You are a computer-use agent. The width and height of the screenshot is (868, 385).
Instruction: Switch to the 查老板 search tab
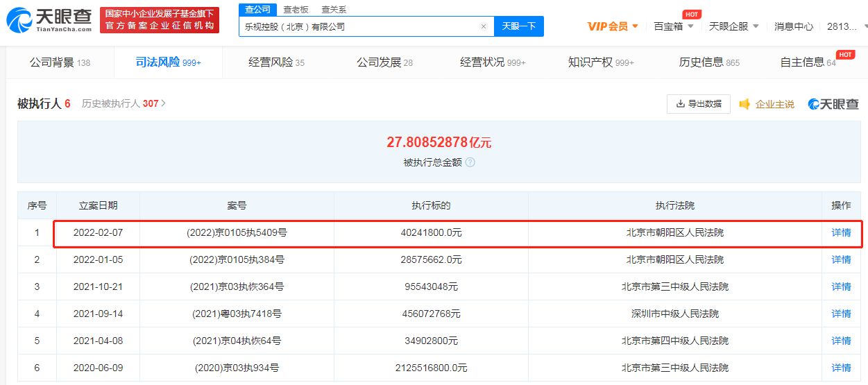pyautogui.click(x=296, y=10)
